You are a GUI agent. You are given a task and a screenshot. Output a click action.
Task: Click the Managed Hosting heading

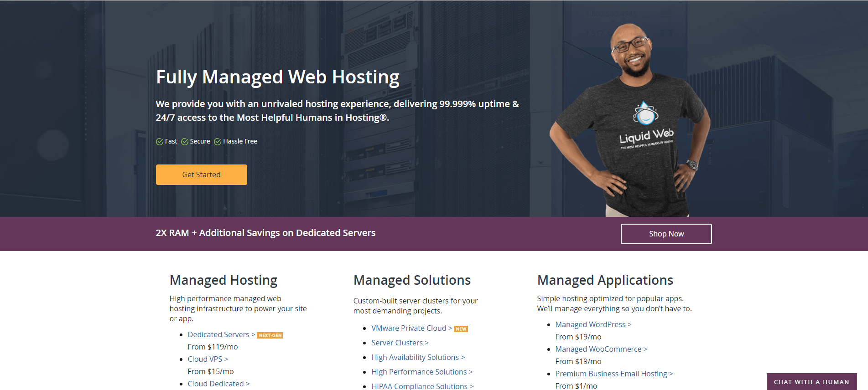(x=223, y=280)
